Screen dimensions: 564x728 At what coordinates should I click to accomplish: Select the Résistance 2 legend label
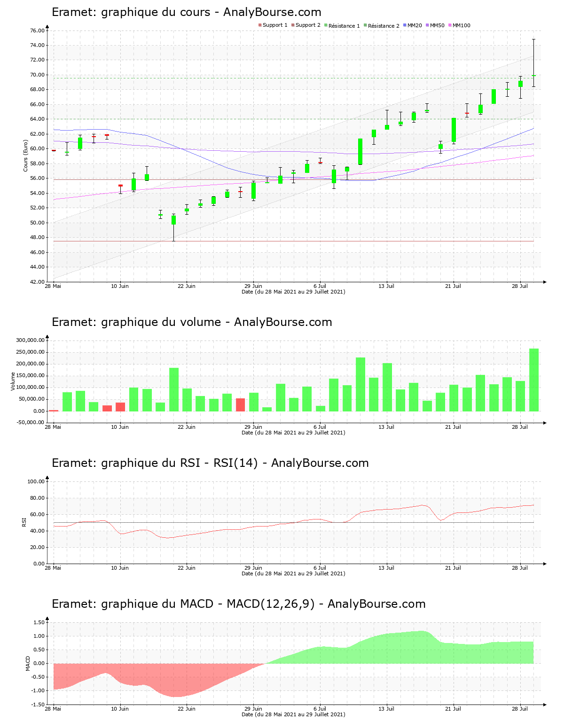click(384, 25)
